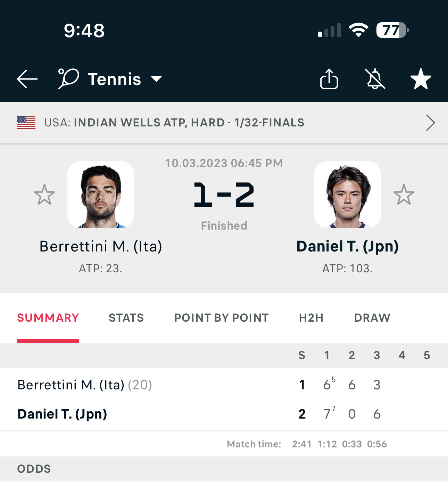This screenshot has height=487, width=448.
Task: Open the Tennis sport dropdown arrow
Action: (x=156, y=79)
